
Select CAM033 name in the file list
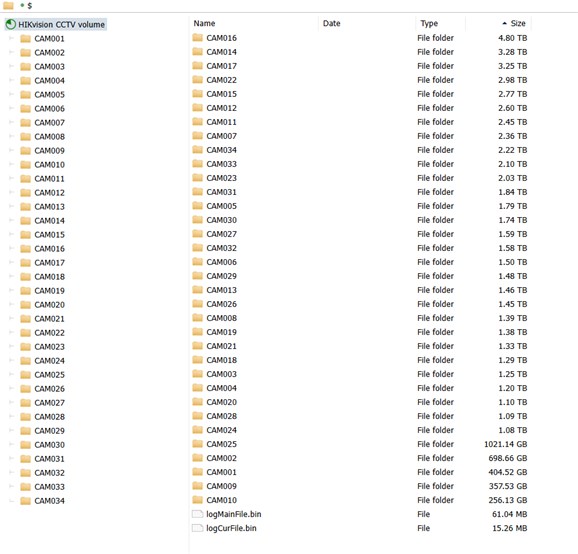pos(222,164)
